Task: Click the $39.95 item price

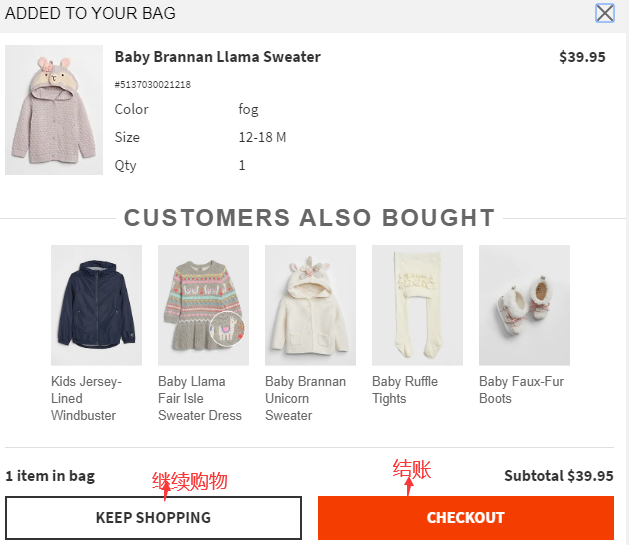Action: click(582, 57)
